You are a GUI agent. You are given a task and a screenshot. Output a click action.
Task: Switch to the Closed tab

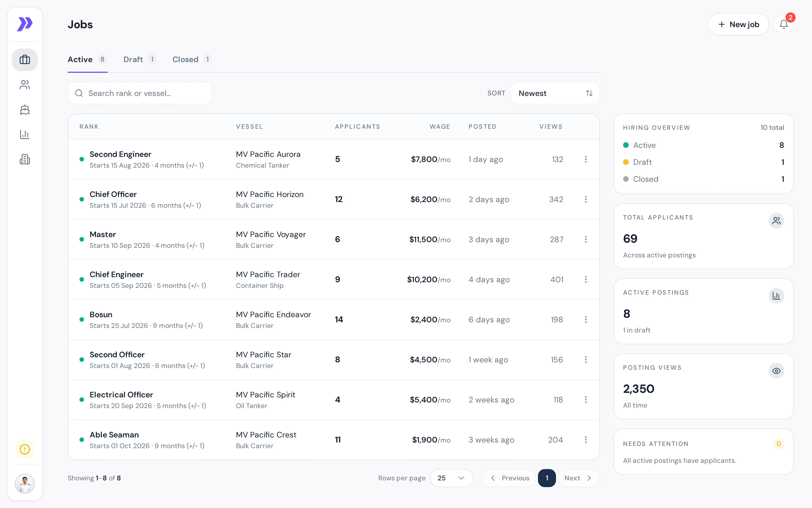click(192, 60)
